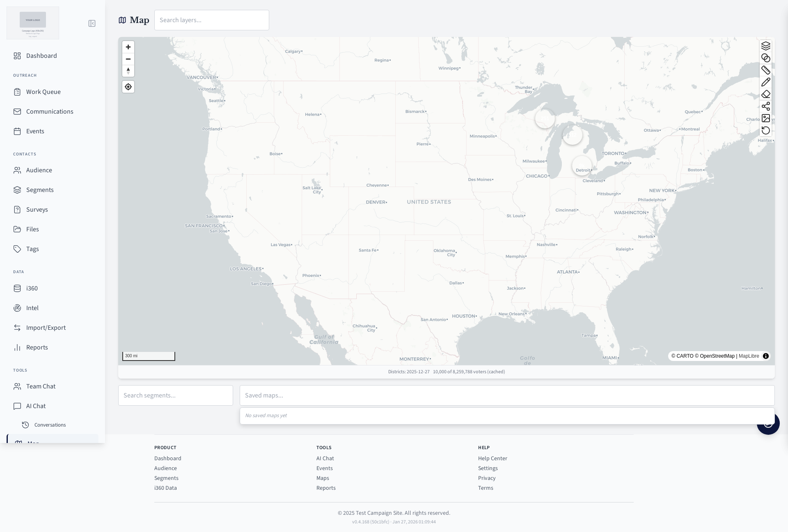Open Help Center footer link

(x=492, y=459)
